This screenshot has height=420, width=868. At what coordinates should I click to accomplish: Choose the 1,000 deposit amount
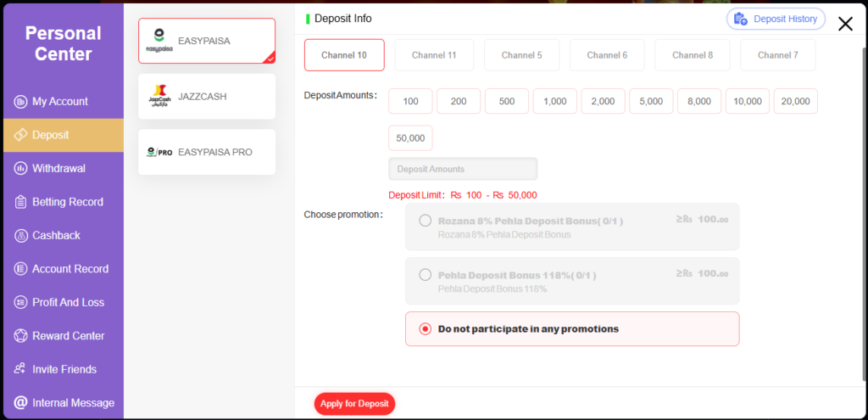click(554, 102)
